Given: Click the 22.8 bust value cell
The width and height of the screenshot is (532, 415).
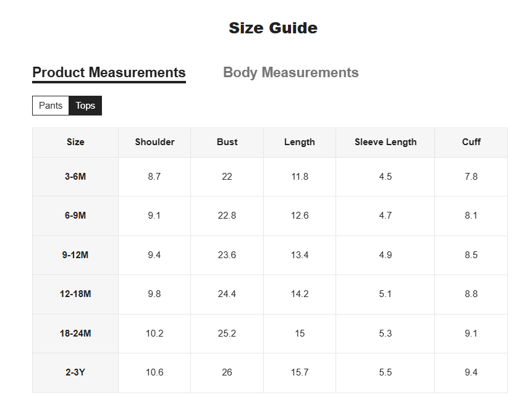Looking at the screenshot, I should click(227, 216).
